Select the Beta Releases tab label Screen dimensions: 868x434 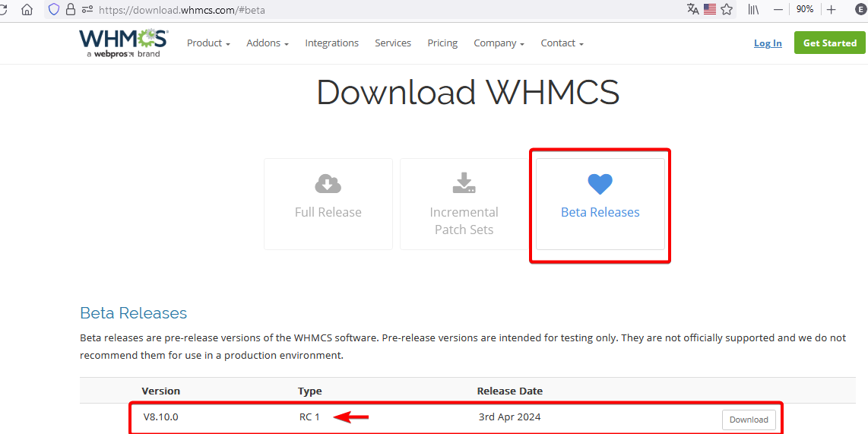pos(600,212)
